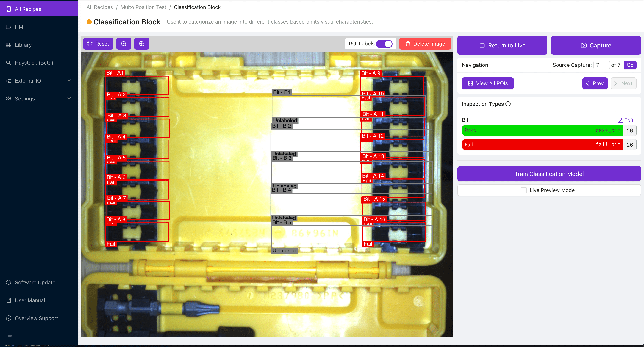644x347 pixels.
Task: Click Train Classification Model button
Action: coord(549,174)
